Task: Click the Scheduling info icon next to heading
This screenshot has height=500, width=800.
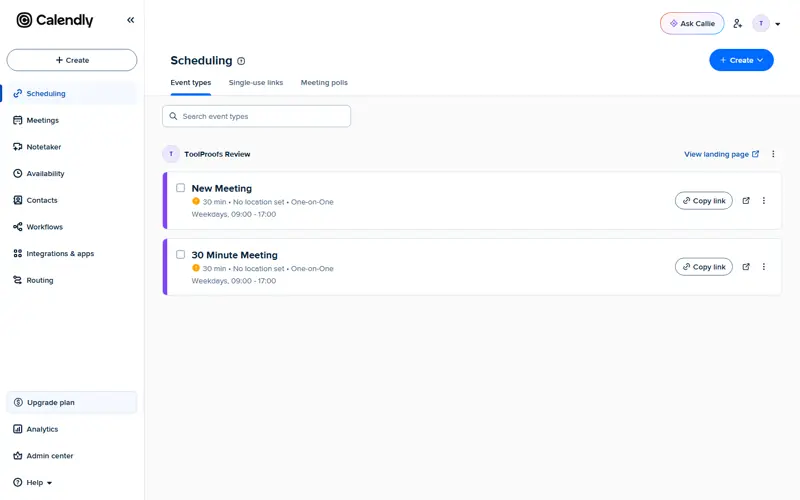Action: click(241, 61)
